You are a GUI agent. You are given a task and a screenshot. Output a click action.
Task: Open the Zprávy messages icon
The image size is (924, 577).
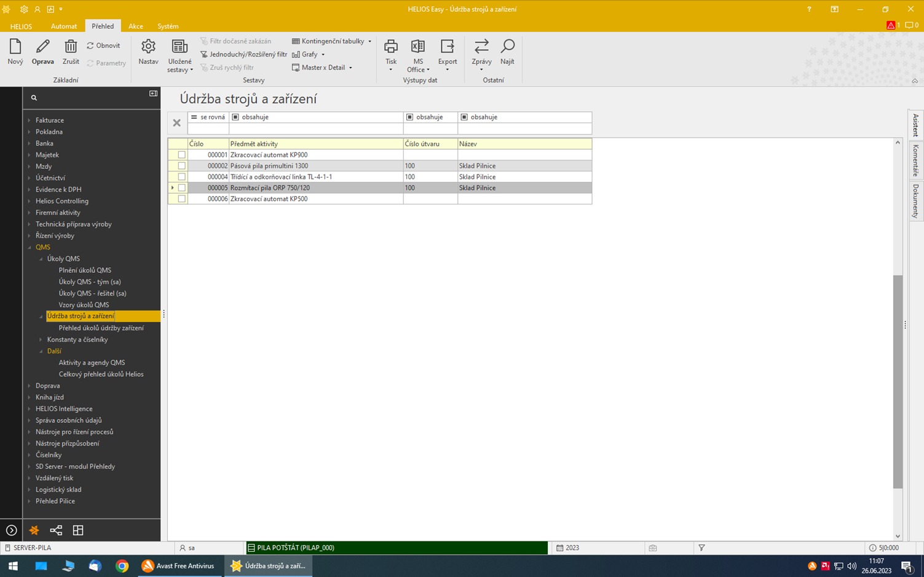click(x=481, y=47)
